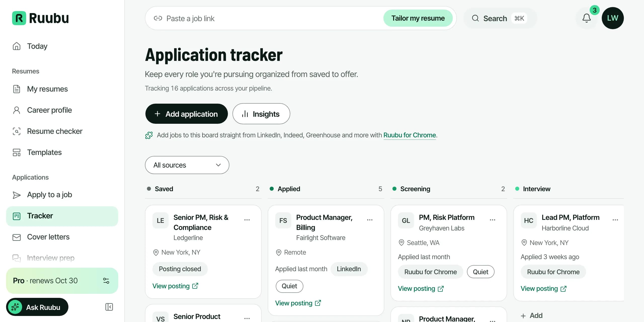The image size is (644, 322).
Task: Open Pro plan settings sliders icon
Action: [106, 281]
